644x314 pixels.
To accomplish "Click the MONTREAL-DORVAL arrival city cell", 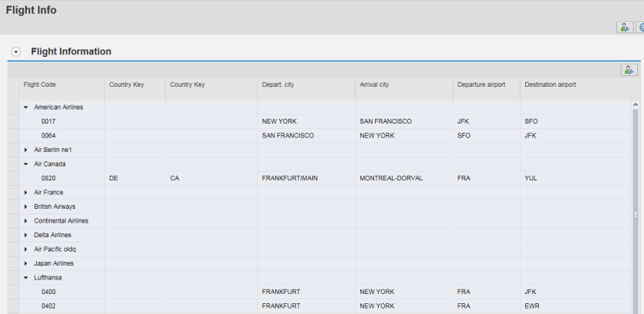I will click(x=391, y=178).
